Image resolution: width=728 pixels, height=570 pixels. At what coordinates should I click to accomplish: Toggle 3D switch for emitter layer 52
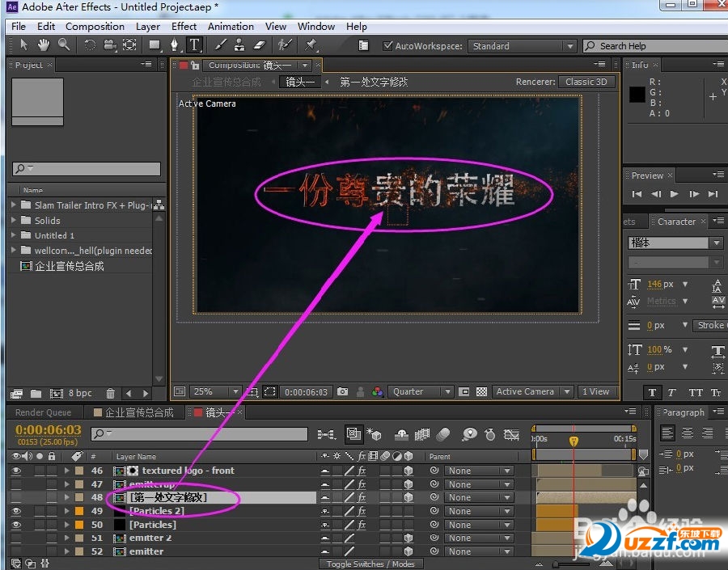pyautogui.click(x=408, y=551)
